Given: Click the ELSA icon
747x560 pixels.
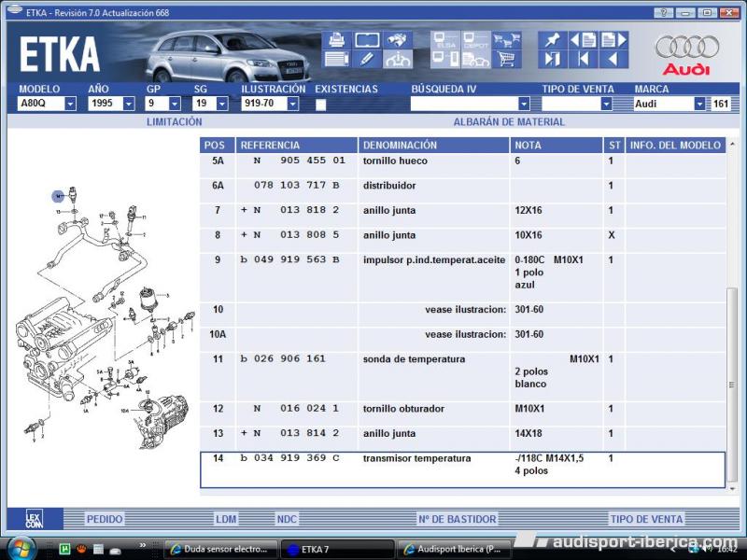Looking at the screenshot, I should [x=445, y=40].
